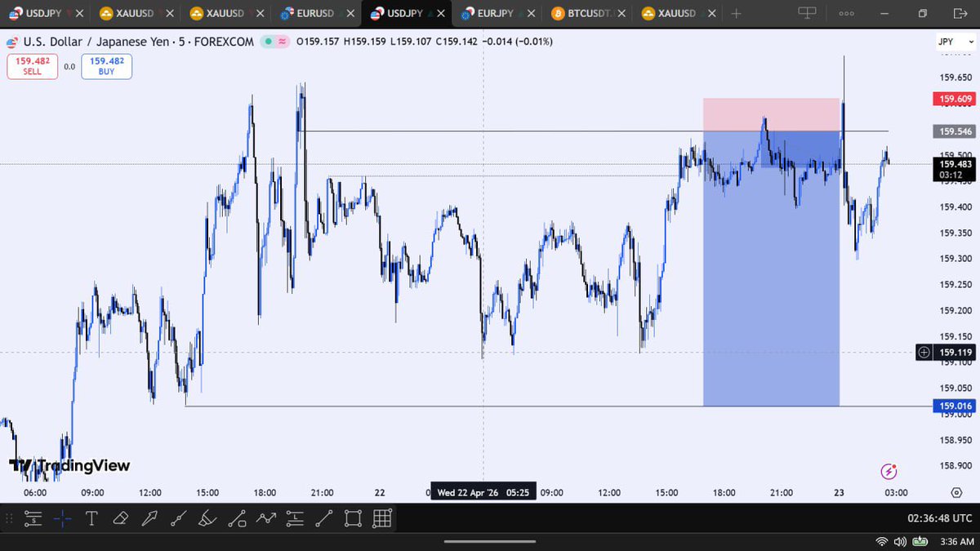The image size is (980, 551).
Task: Select the red stop-loss zone of position
Action: [772, 114]
